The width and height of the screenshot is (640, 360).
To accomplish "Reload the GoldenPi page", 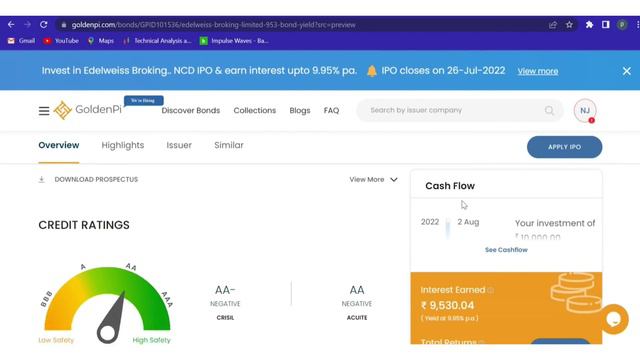I will (x=44, y=25).
